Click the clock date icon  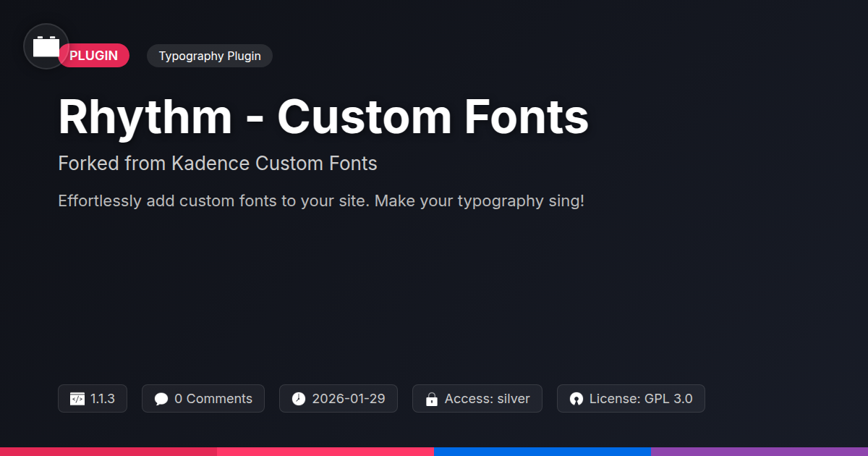point(299,399)
